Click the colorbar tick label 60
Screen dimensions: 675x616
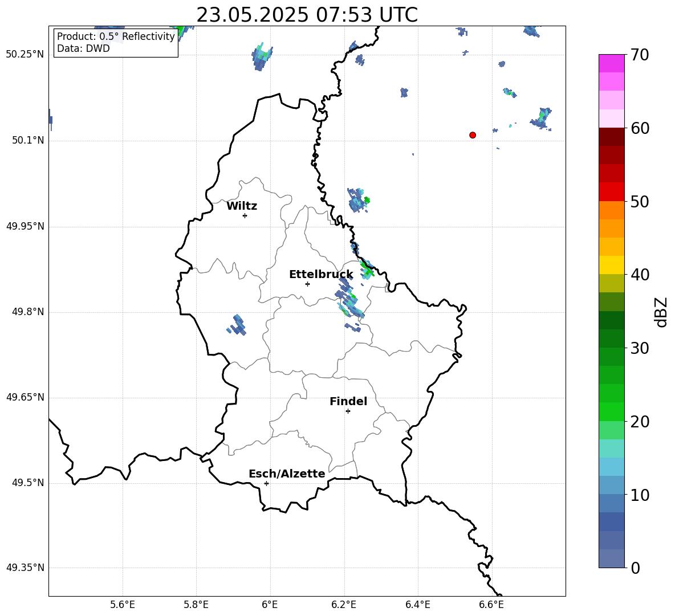pos(640,128)
